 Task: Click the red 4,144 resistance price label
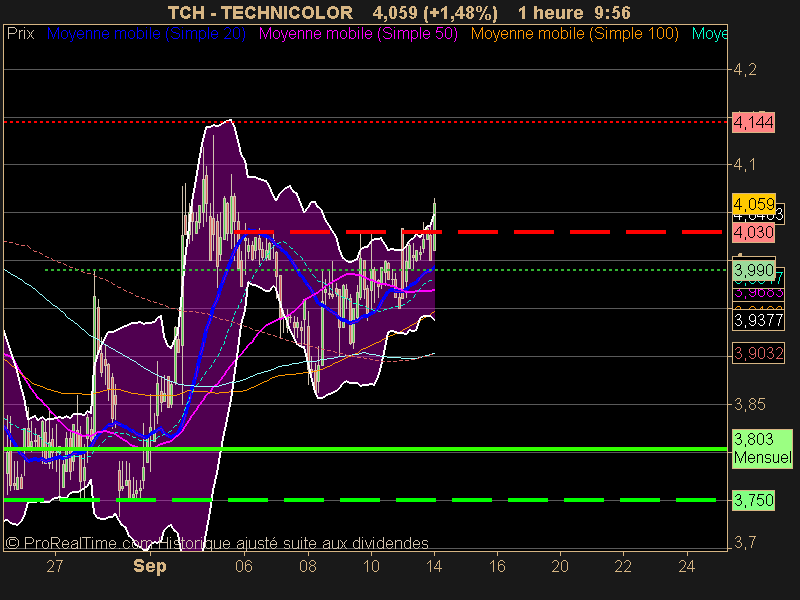753,122
